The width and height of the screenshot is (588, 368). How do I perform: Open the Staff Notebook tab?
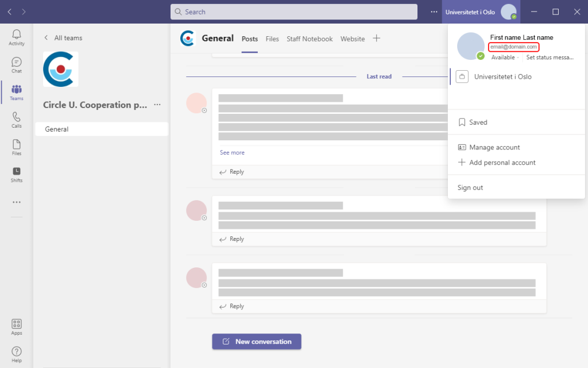click(x=310, y=39)
